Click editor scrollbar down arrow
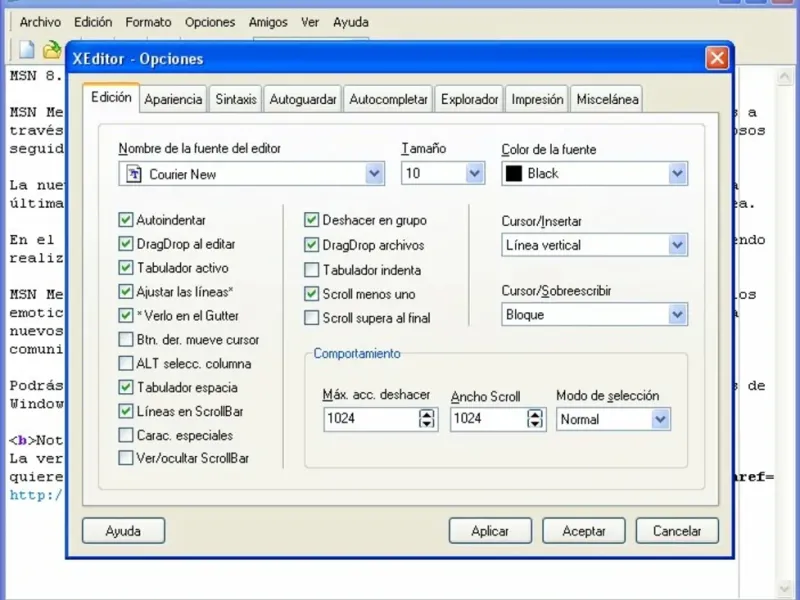Screen dimensions: 800x600 [x=784, y=588]
